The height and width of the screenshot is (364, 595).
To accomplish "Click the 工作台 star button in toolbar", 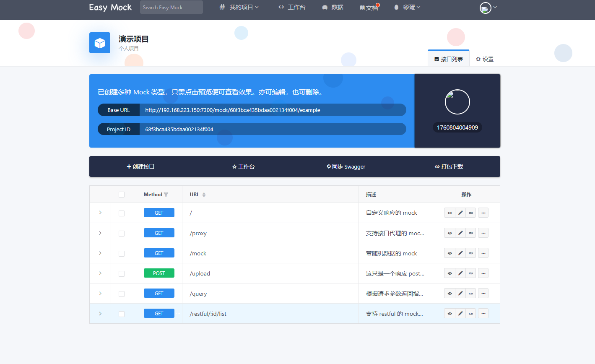I will [243, 166].
